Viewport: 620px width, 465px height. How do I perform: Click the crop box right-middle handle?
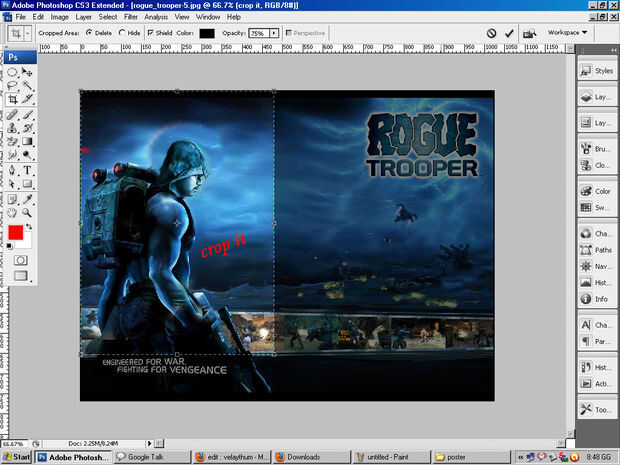coord(274,223)
